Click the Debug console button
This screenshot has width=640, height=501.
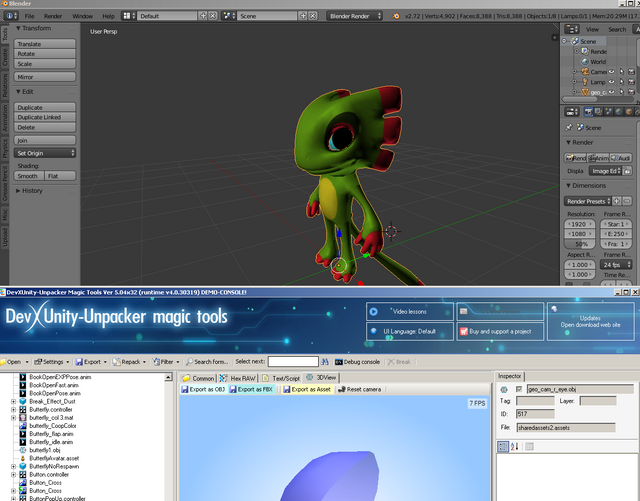coord(358,362)
